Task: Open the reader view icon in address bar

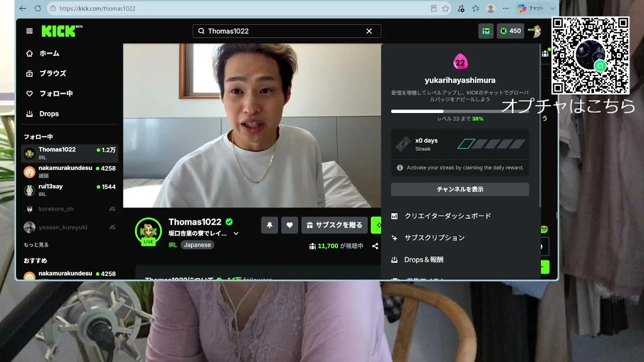Action: (434, 9)
